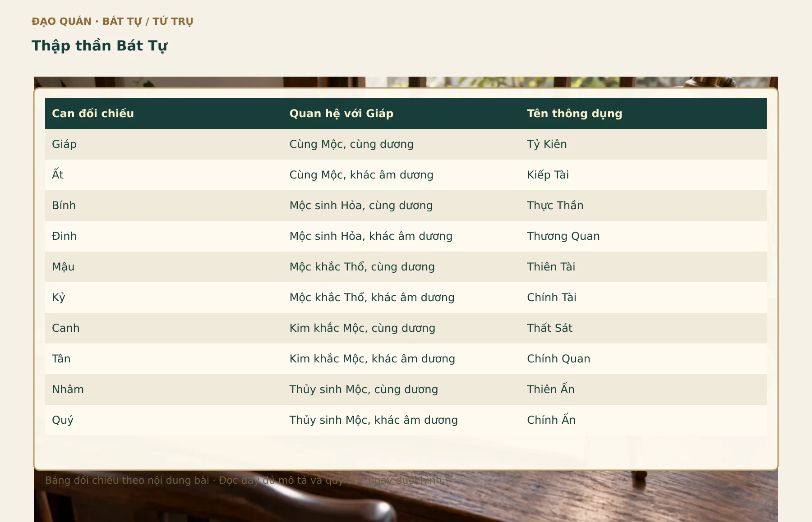812x522 pixels.
Task: Click the 'Can đối chiếu' column header
Action: [x=164, y=114]
